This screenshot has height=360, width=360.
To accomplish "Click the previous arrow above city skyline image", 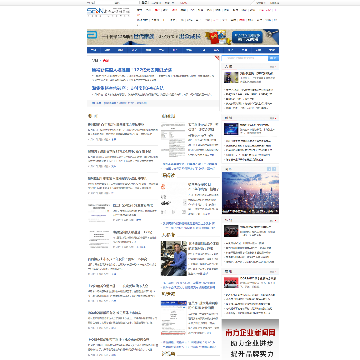I will [x=269, y=169].
